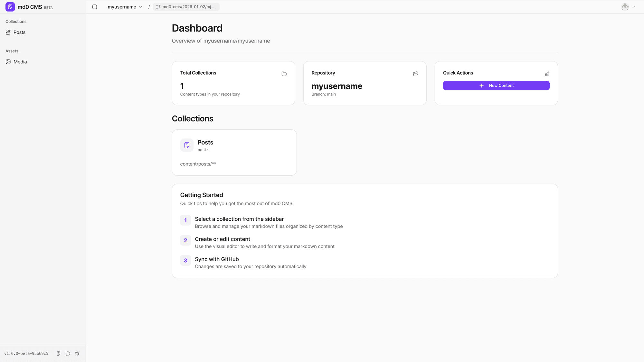Viewport: 644px width, 362px height.
Task: Click the Getting Started heading
Action: 202,195
